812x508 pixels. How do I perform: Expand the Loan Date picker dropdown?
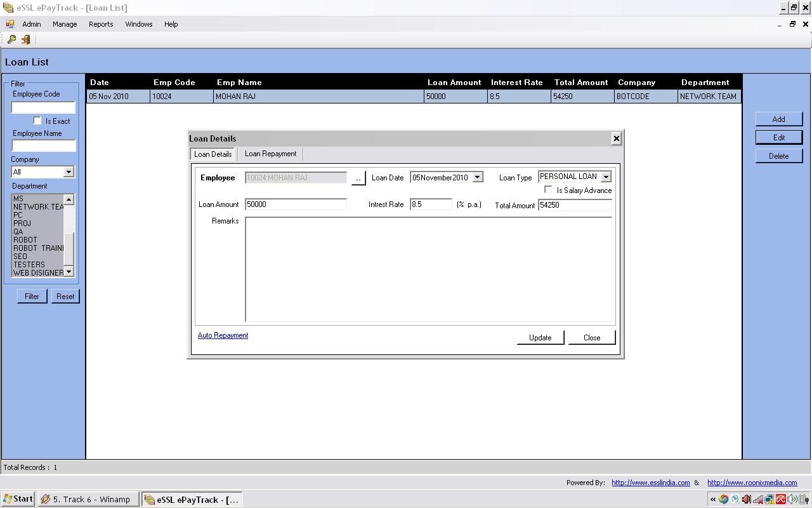(478, 178)
